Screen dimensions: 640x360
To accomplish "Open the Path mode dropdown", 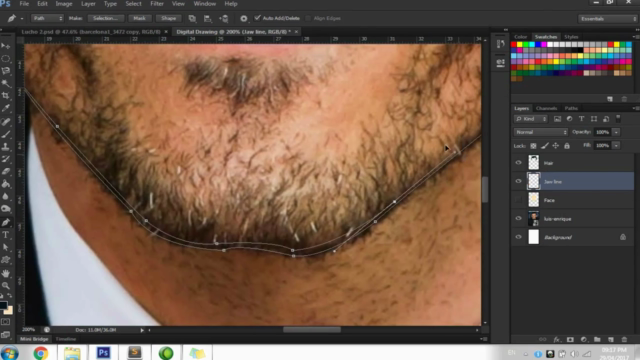I will [x=47, y=18].
